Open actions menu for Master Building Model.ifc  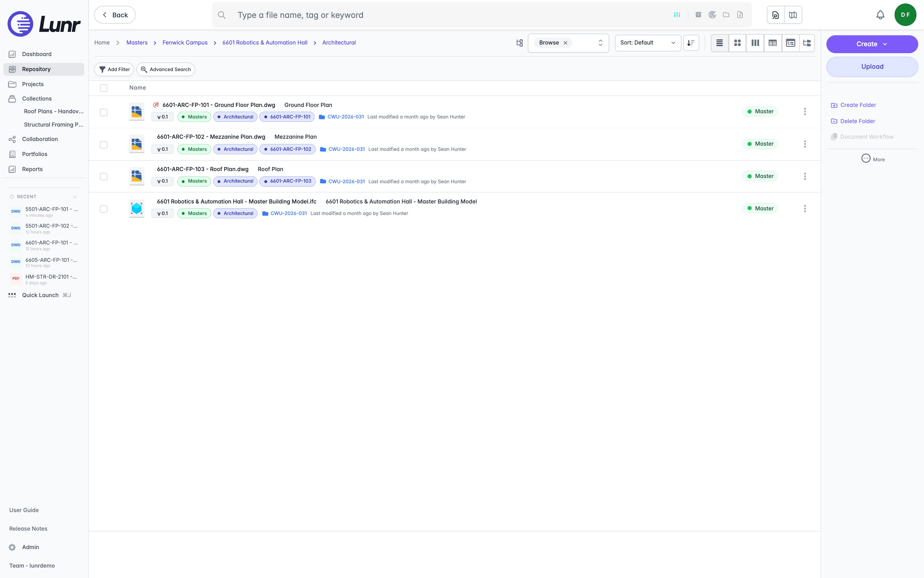click(x=805, y=209)
